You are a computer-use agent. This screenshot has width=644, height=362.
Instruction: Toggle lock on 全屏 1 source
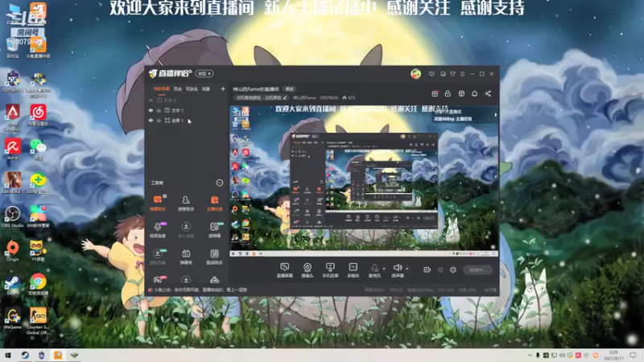pos(159,121)
